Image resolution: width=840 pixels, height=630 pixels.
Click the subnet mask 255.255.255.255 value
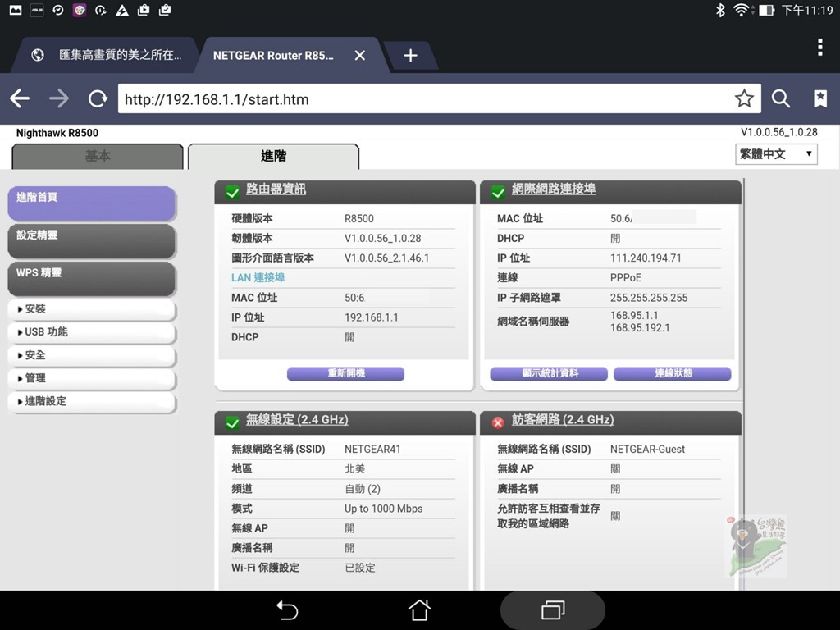click(x=649, y=298)
